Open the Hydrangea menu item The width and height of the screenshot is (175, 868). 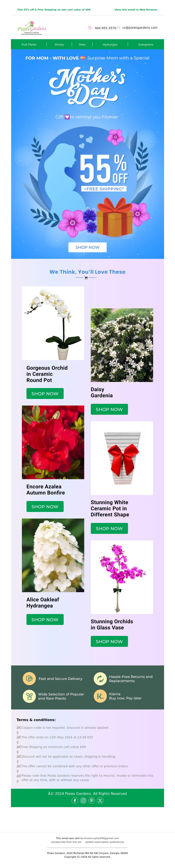110,44
